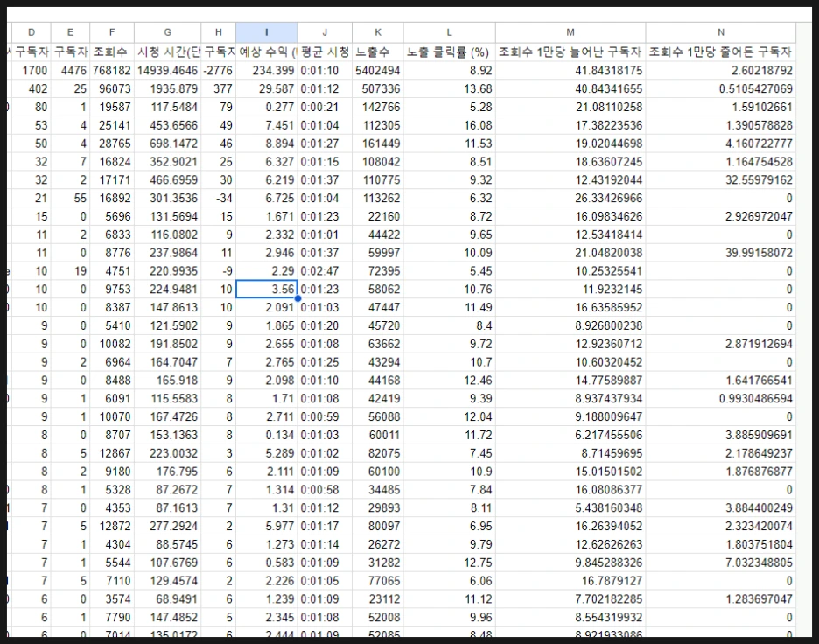The height and width of the screenshot is (644, 819).
Task: Select cell with value 277.2924
Action: point(168,526)
